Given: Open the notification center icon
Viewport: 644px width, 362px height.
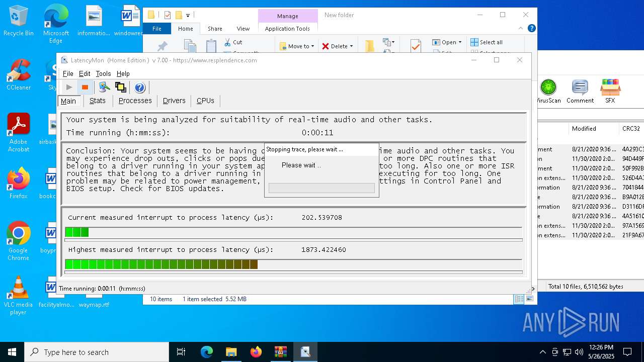Looking at the screenshot, I should [627, 352].
